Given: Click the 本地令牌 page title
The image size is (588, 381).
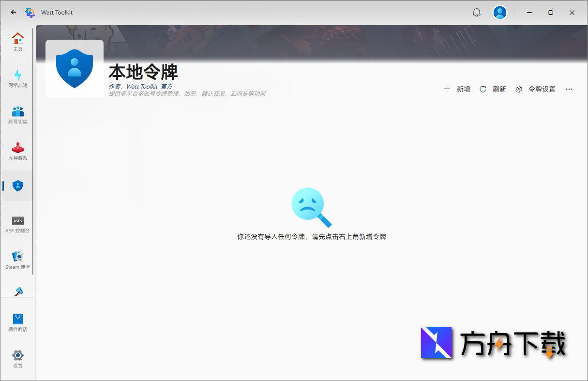Looking at the screenshot, I should [144, 72].
